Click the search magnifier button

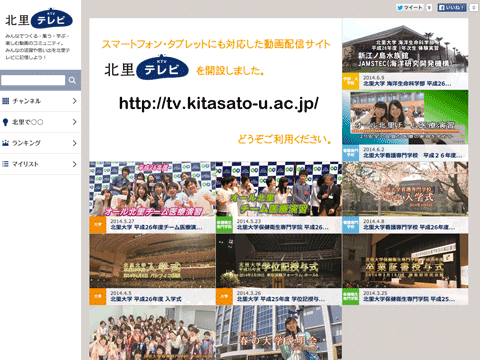(72, 80)
